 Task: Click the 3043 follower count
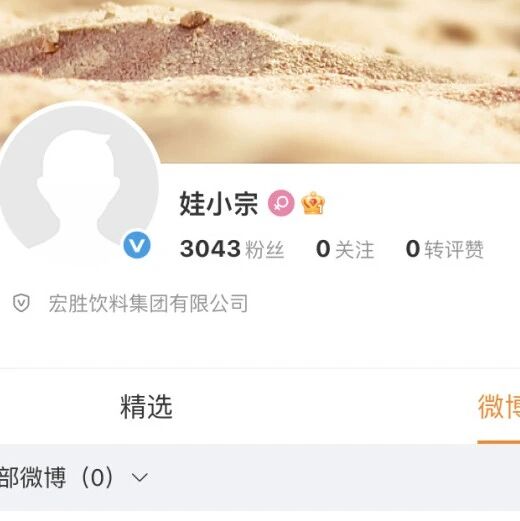[x=210, y=249]
